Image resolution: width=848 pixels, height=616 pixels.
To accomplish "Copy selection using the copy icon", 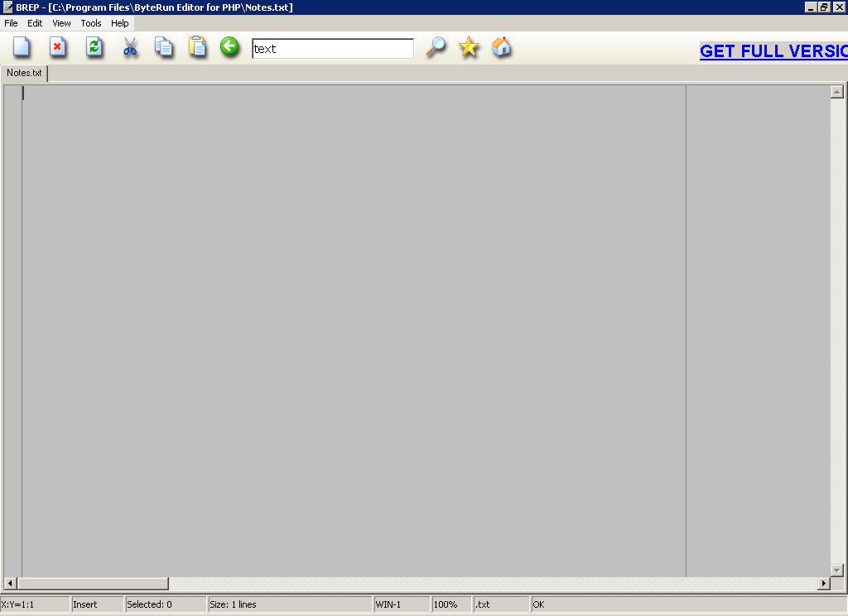I will coord(164,47).
